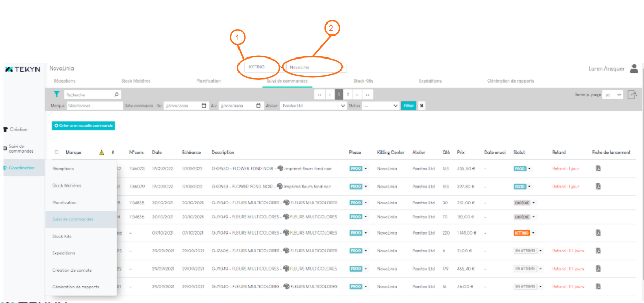Switch to the Stock Kits top tab
Screen dimensions: 644x303
[363, 81]
